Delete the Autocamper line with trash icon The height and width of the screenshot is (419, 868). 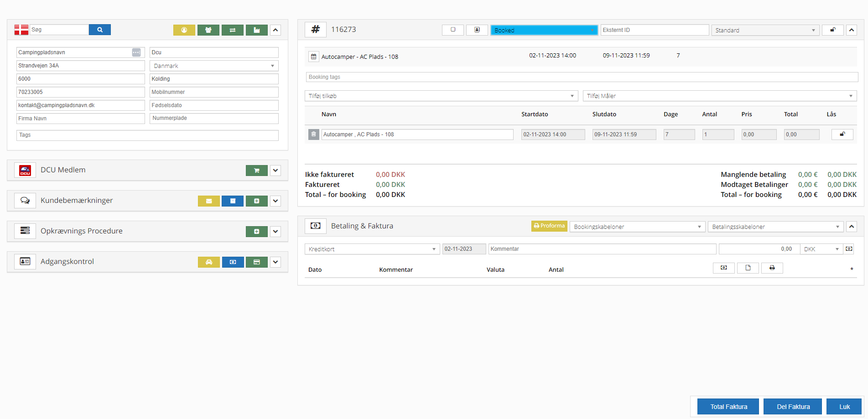coord(313,134)
